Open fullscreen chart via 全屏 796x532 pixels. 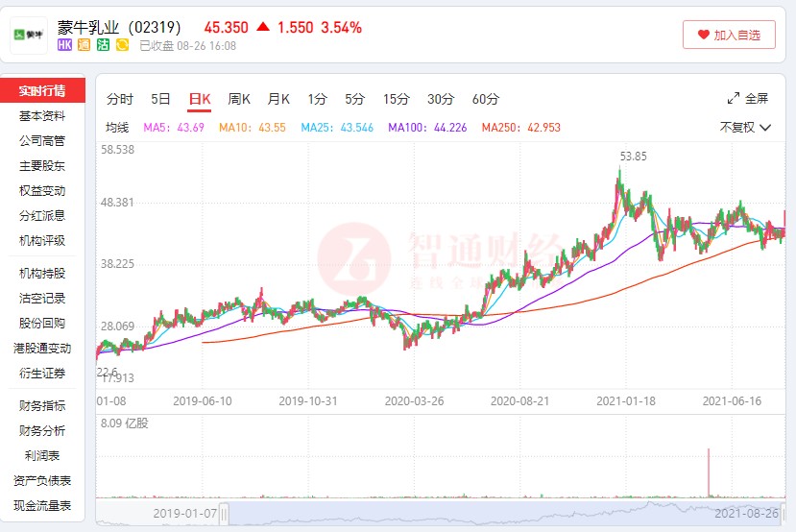(x=748, y=98)
